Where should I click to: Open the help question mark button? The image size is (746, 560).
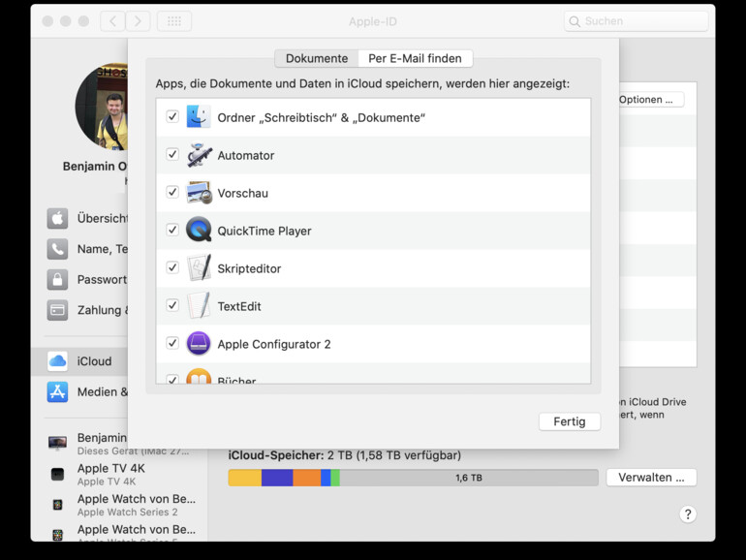[687, 514]
